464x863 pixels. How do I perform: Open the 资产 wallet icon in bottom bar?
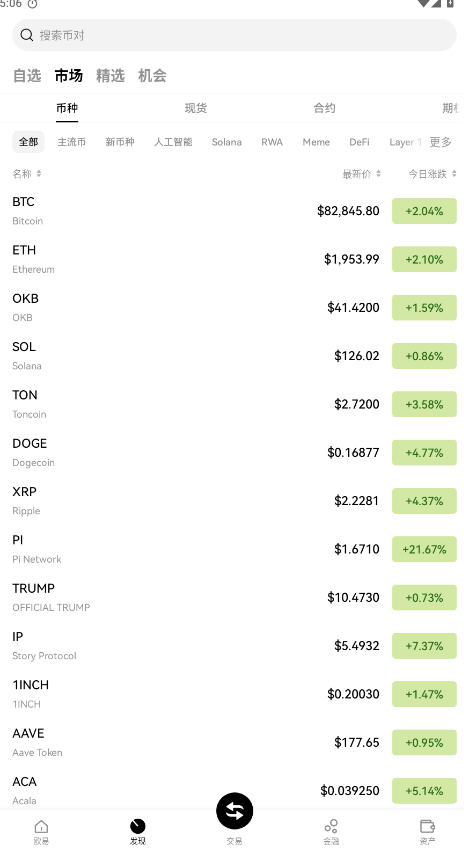(428, 826)
